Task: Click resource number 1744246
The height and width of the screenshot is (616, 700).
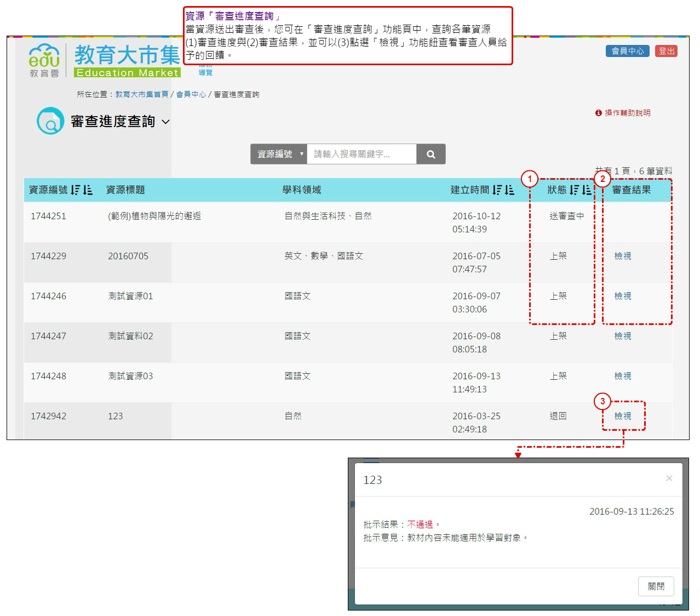Action: [48, 296]
